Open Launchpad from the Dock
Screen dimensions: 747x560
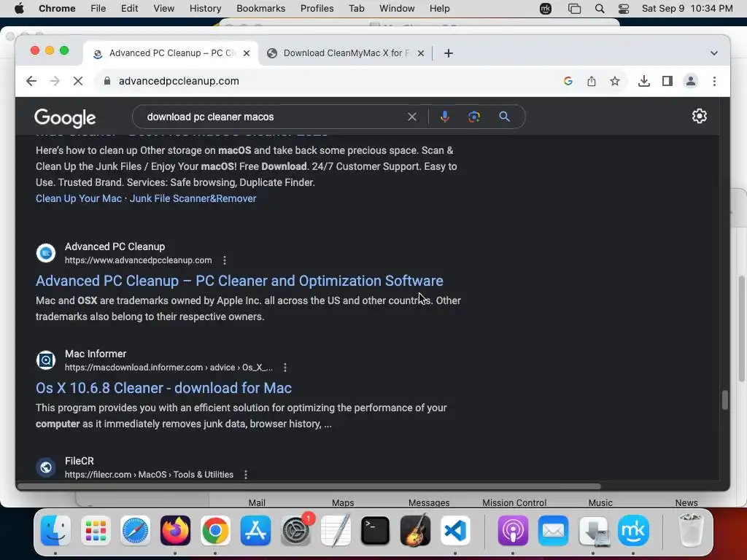[x=96, y=530]
